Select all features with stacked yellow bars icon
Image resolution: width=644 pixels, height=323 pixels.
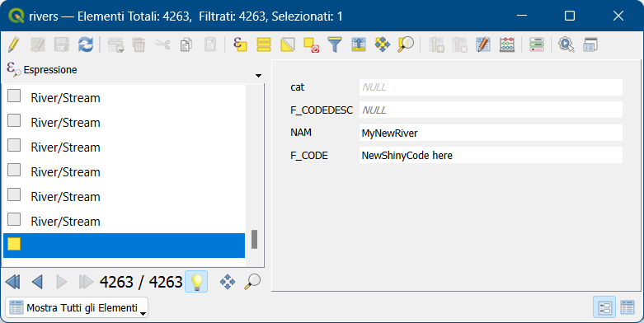pyautogui.click(x=264, y=44)
